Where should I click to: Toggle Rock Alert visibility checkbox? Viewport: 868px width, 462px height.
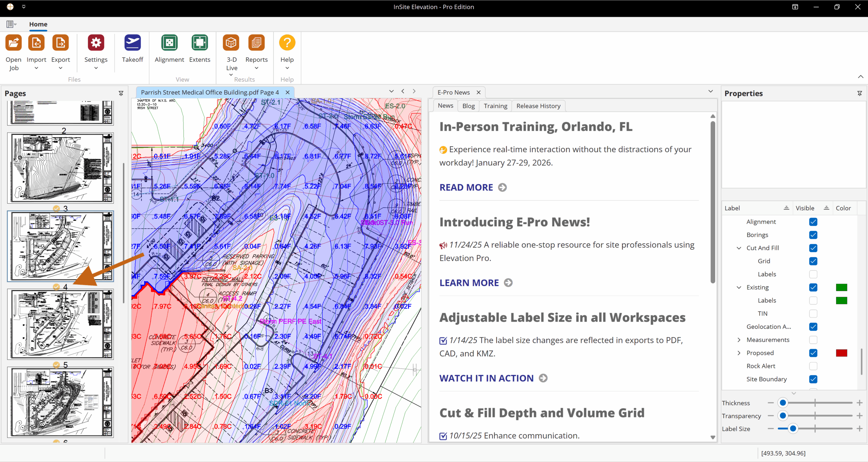pyautogui.click(x=813, y=366)
